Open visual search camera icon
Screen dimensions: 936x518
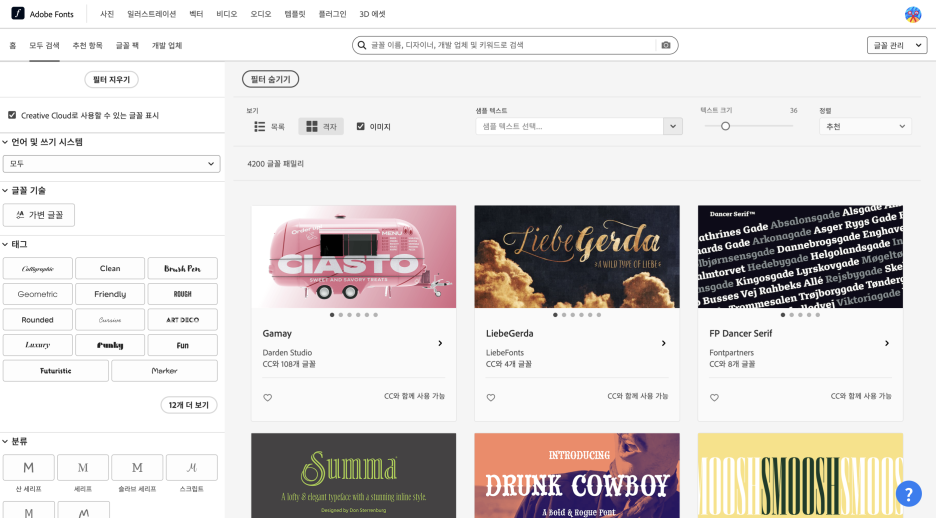pos(666,45)
